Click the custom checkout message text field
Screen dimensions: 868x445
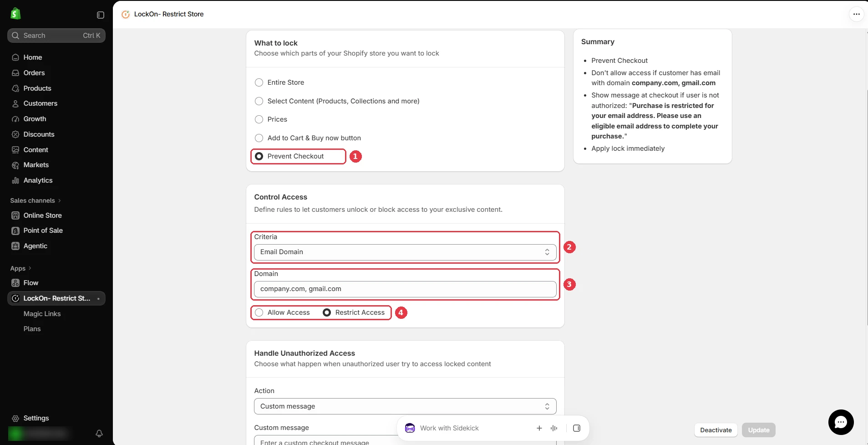(405, 440)
